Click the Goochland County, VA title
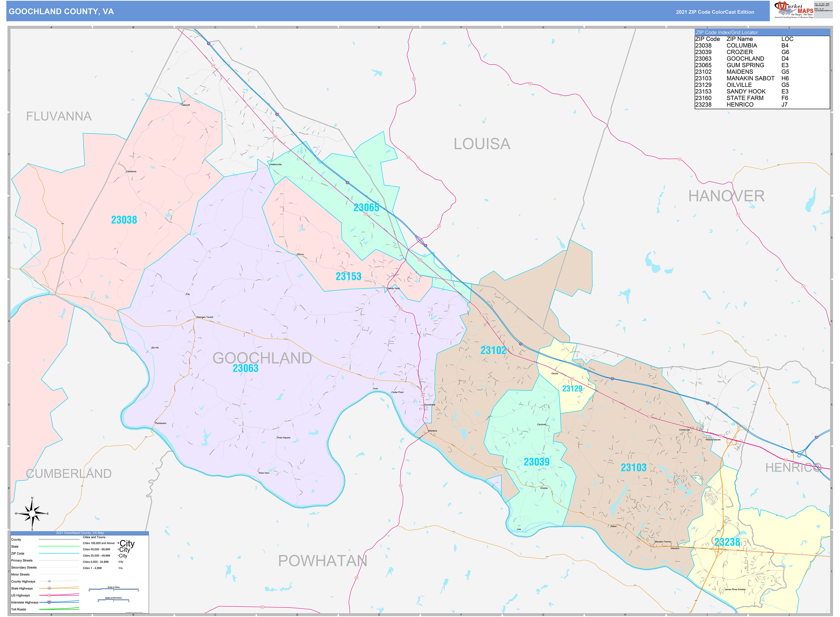 pyautogui.click(x=61, y=12)
